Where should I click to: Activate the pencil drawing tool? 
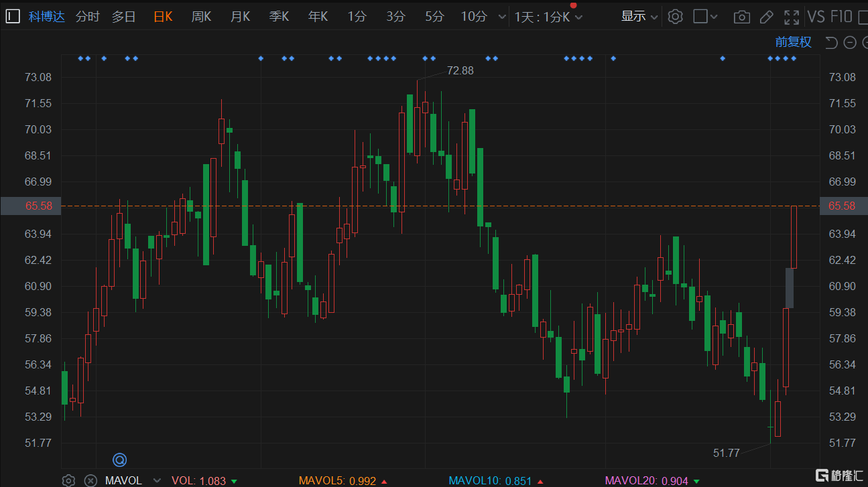(x=767, y=17)
